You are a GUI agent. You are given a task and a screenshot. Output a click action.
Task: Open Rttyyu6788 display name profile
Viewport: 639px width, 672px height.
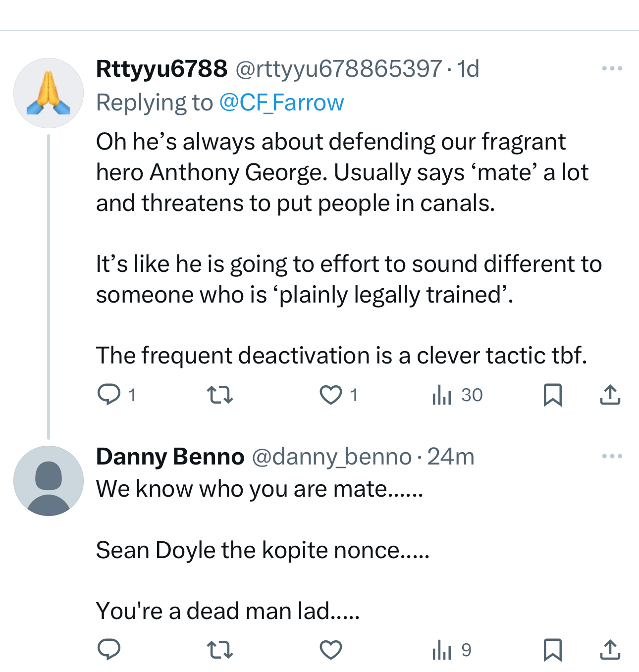click(x=161, y=68)
